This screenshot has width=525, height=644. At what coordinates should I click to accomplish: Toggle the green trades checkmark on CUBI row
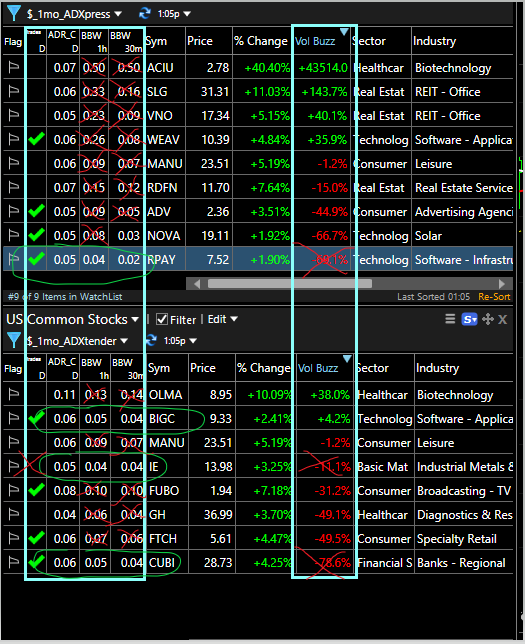coord(36,561)
